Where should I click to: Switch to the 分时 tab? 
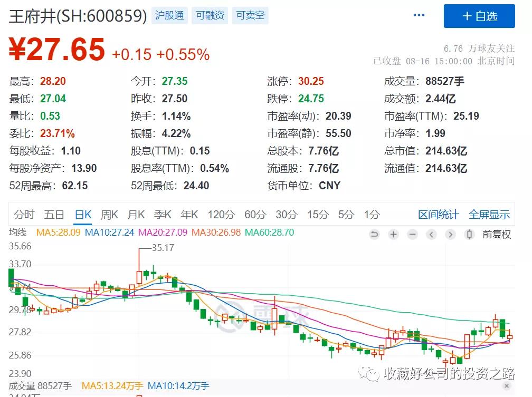24,215
